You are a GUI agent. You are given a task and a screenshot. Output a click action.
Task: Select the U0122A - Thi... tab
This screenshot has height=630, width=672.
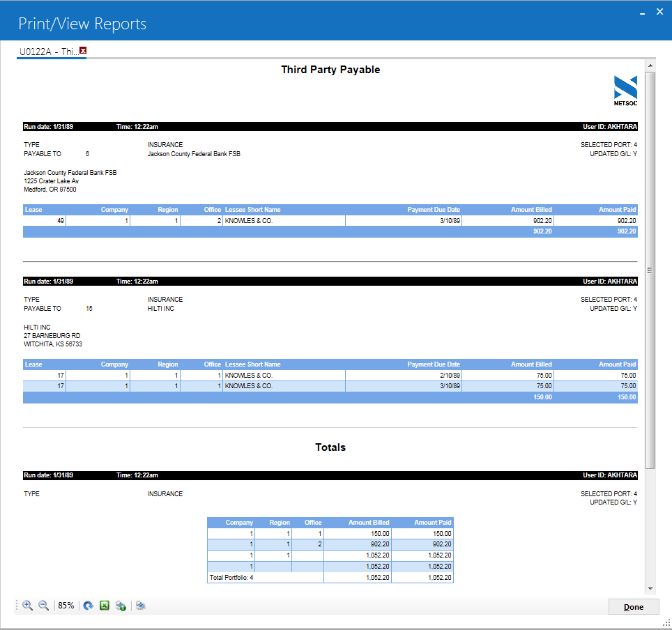(x=49, y=52)
